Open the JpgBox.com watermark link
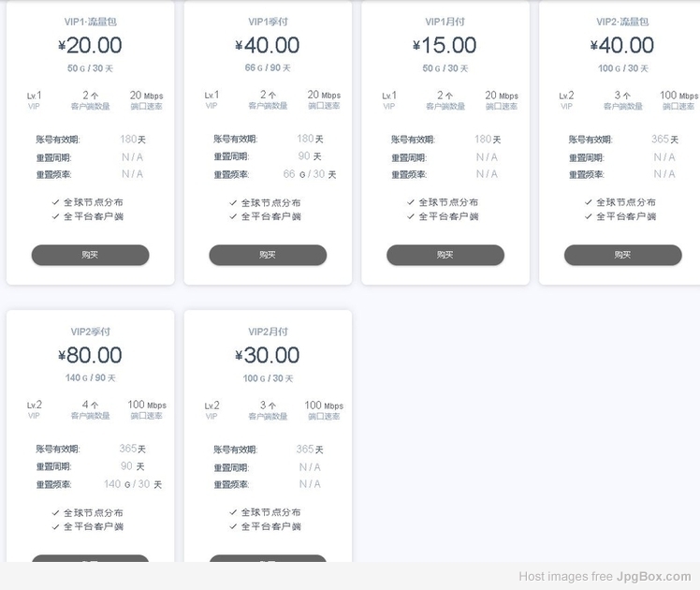Image resolution: width=700 pixels, height=590 pixels. [x=653, y=577]
